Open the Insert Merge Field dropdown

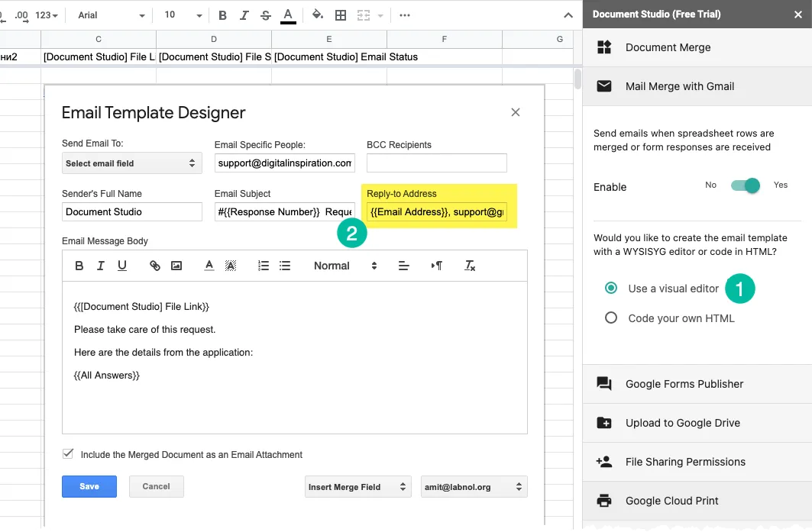pyautogui.click(x=357, y=487)
